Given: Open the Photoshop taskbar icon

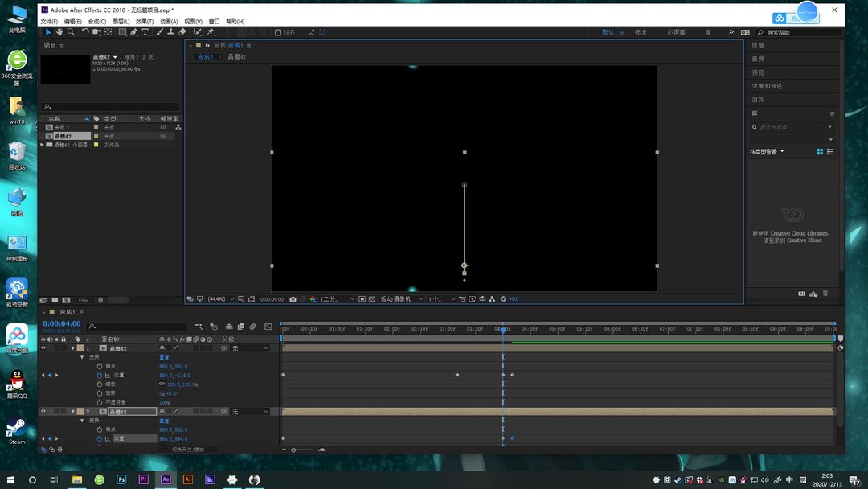Looking at the screenshot, I should [121, 479].
